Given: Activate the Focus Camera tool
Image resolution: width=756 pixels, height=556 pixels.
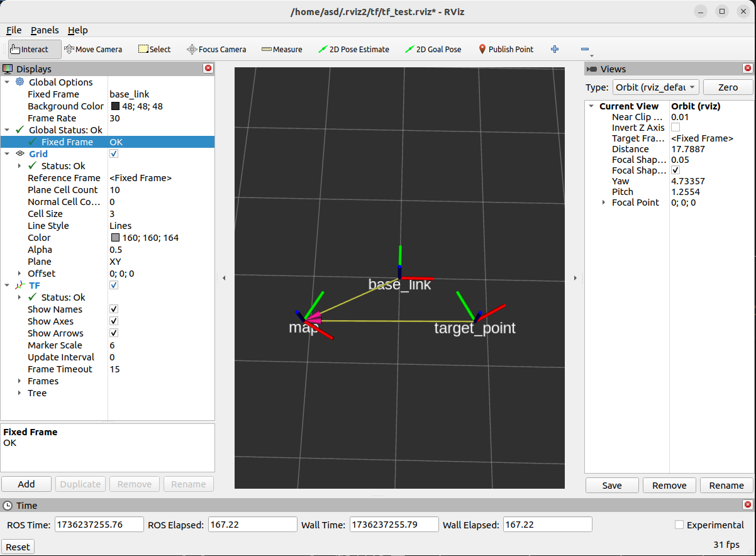Looking at the screenshot, I should [216, 49].
